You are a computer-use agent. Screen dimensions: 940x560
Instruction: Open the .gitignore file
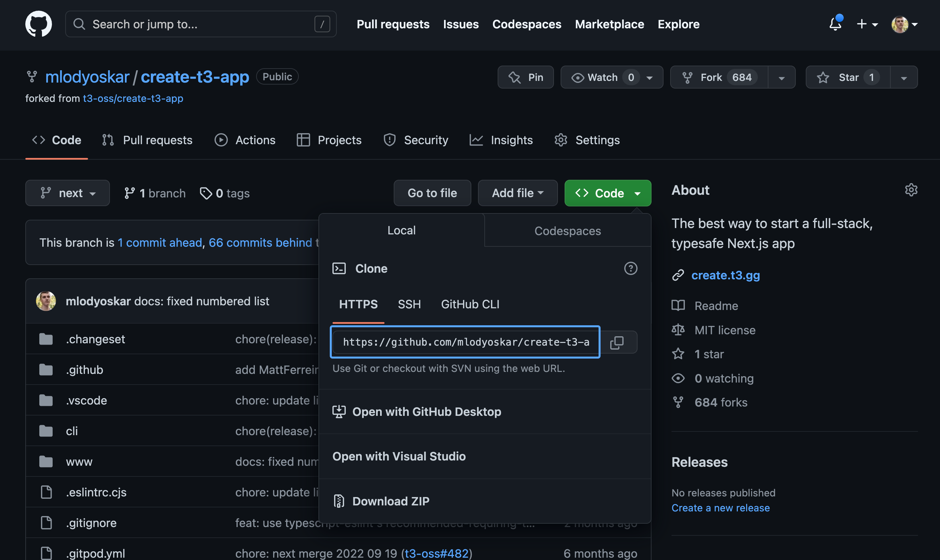coord(91,523)
